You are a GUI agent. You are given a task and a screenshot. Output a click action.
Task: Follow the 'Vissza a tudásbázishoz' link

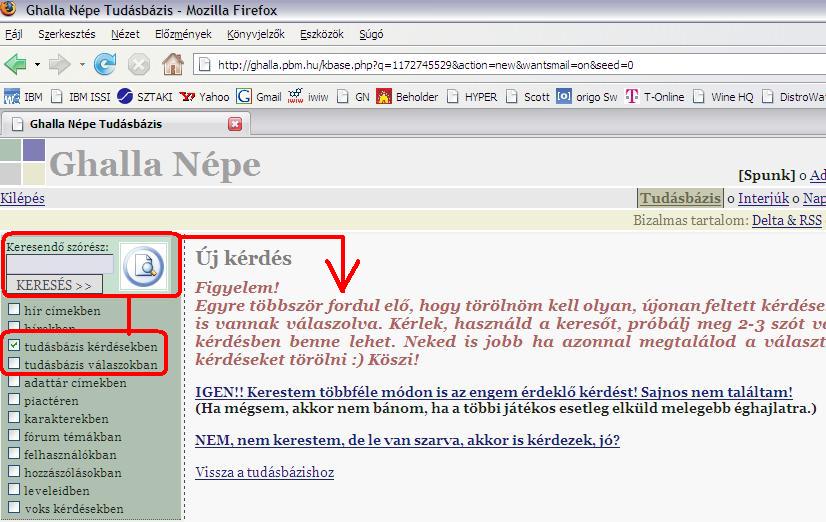pyautogui.click(x=264, y=472)
